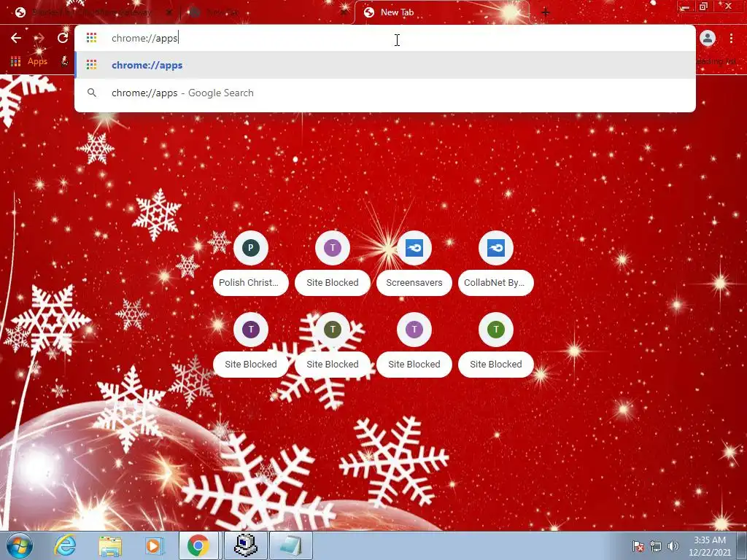Open the network tray icon
The width and height of the screenshot is (747, 560).
click(656, 546)
